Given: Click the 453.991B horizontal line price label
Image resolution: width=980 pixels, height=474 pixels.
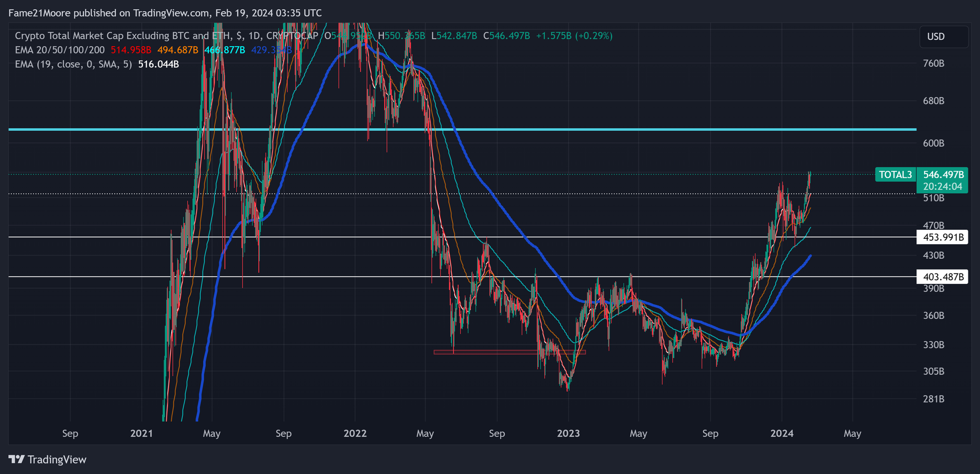Looking at the screenshot, I should 943,237.
